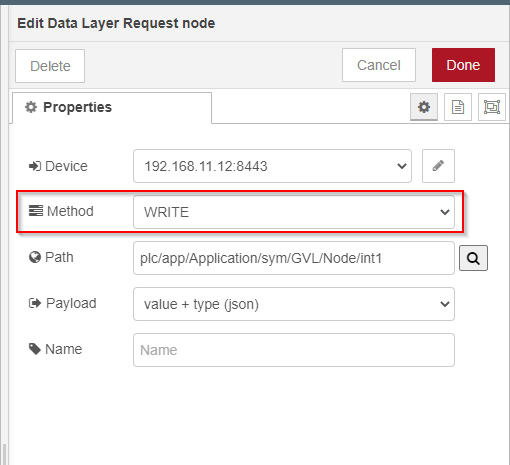Click the Name label tag icon

tap(35, 349)
